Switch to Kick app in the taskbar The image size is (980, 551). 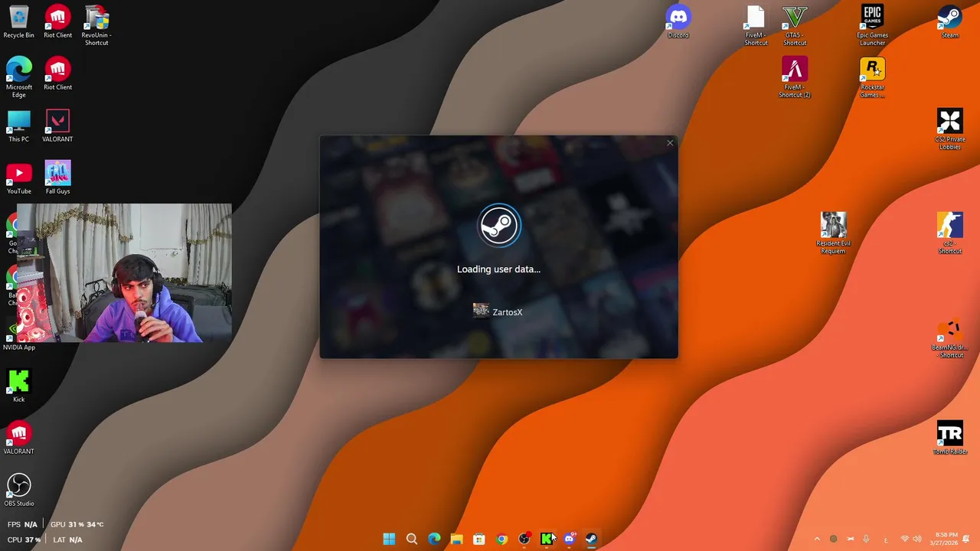tap(547, 539)
